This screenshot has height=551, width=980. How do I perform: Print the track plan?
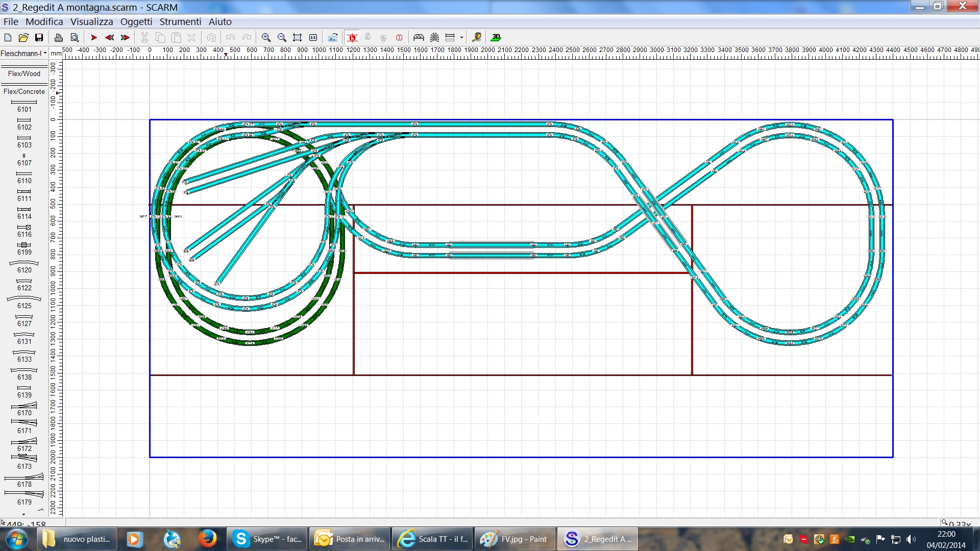(x=59, y=38)
